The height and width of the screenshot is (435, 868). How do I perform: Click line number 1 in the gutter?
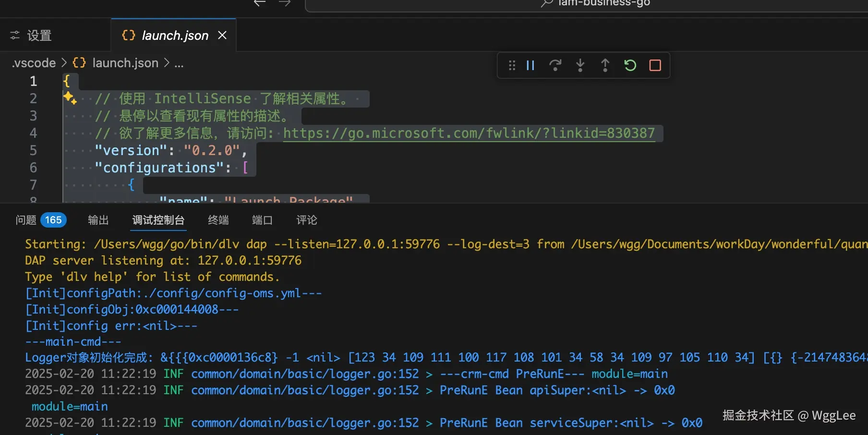click(x=34, y=81)
